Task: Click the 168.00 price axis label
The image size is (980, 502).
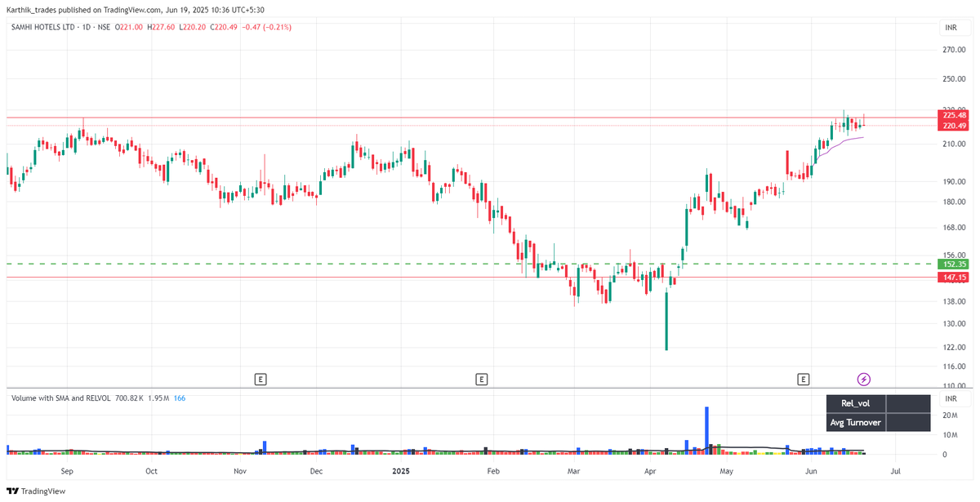Action: point(954,228)
